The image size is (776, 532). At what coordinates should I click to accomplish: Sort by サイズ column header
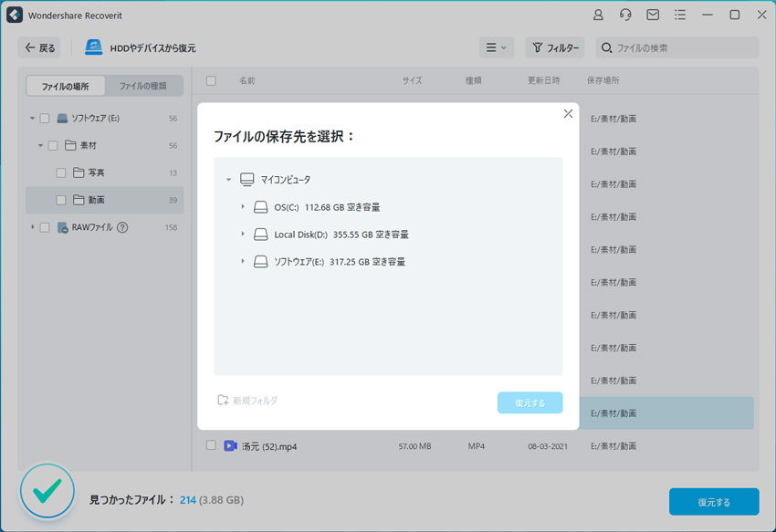(x=412, y=80)
